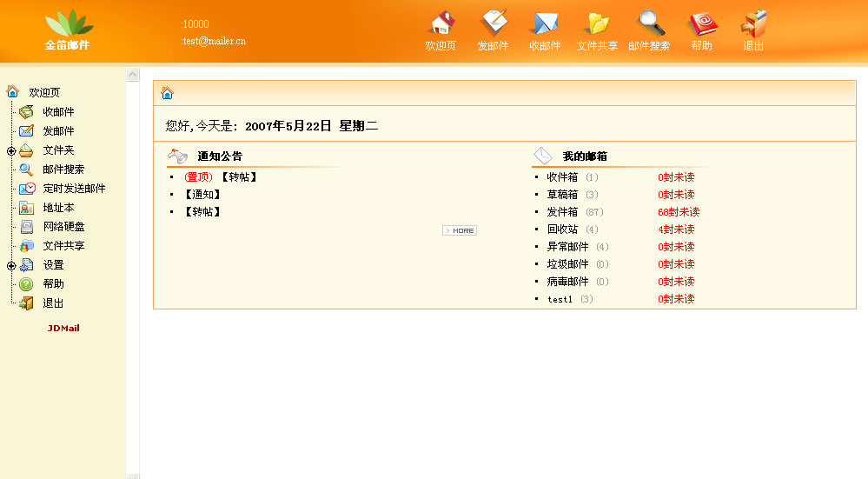Click the 邮件搜索 magnifier icon in top toolbar
The image size is (868, 479).
649,24
